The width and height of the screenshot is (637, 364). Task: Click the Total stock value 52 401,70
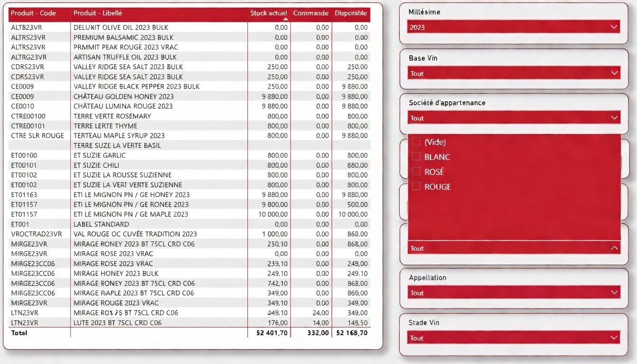click(x=272, y=333)
